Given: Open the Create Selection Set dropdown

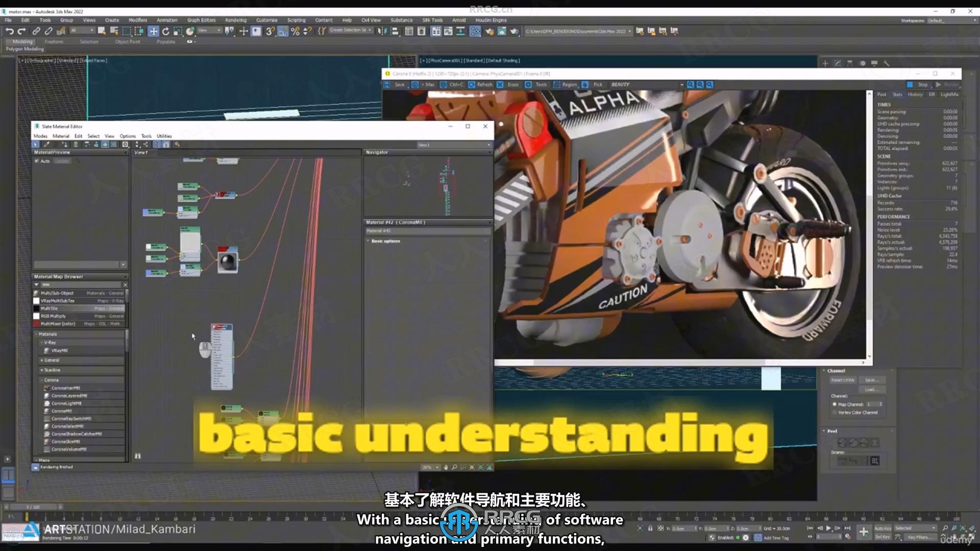Looking at the screenshot, I should coord(350,31).
